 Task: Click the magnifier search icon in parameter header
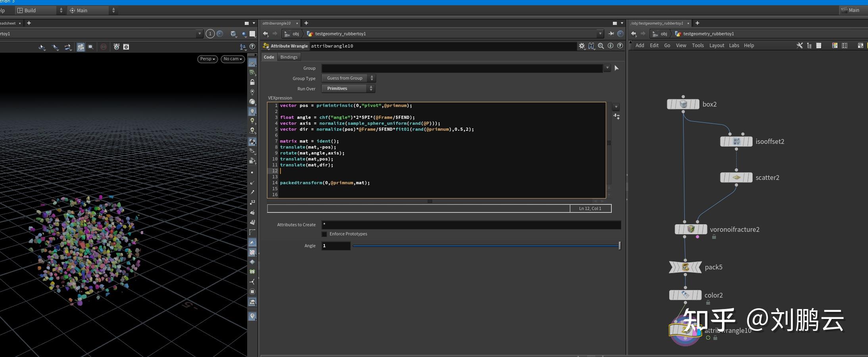pyautogui.click(x=601, y=46)
